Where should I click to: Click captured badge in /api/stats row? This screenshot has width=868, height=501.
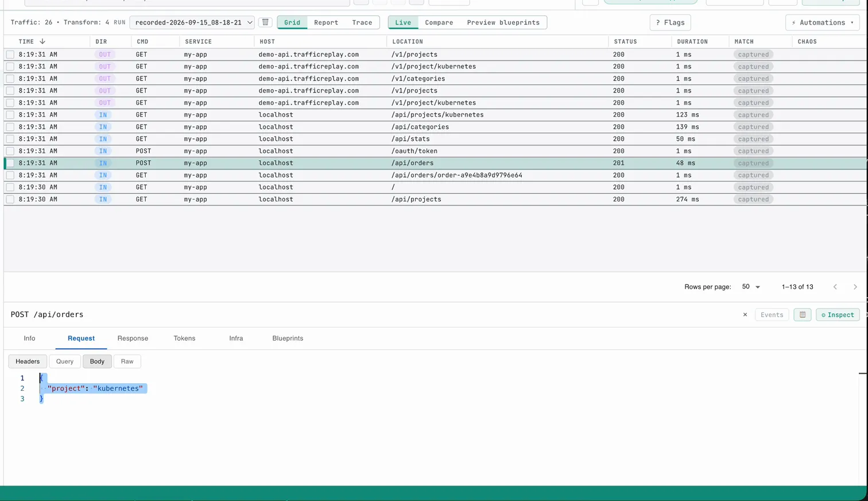point(753,139)
